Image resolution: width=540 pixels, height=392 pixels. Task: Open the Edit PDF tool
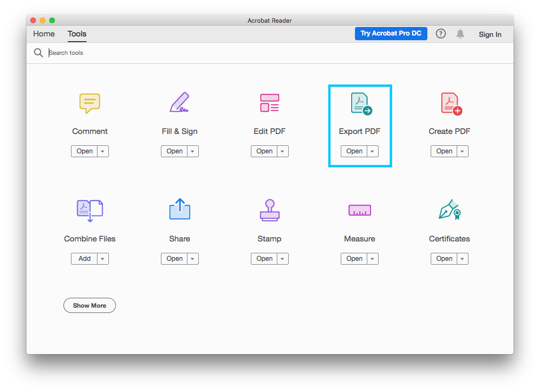(x=264, y=151)
